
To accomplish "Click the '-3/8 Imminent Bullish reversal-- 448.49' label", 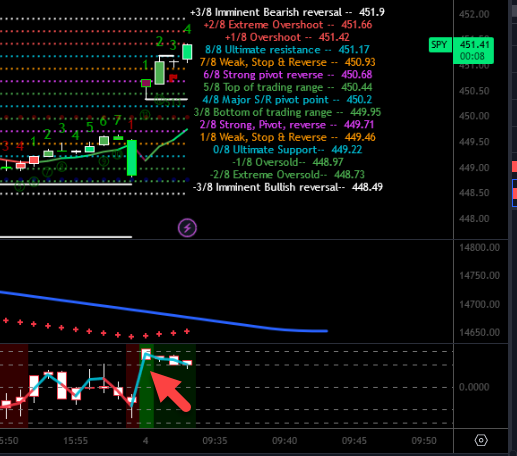I will [288, 187].
